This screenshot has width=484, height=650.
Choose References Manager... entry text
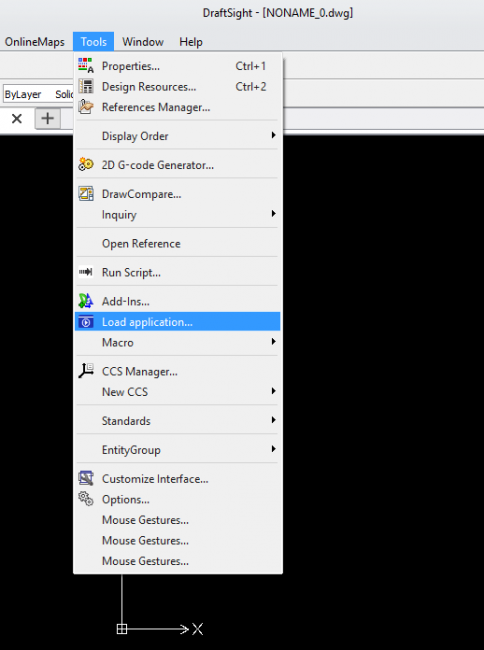tap(156, 107)
